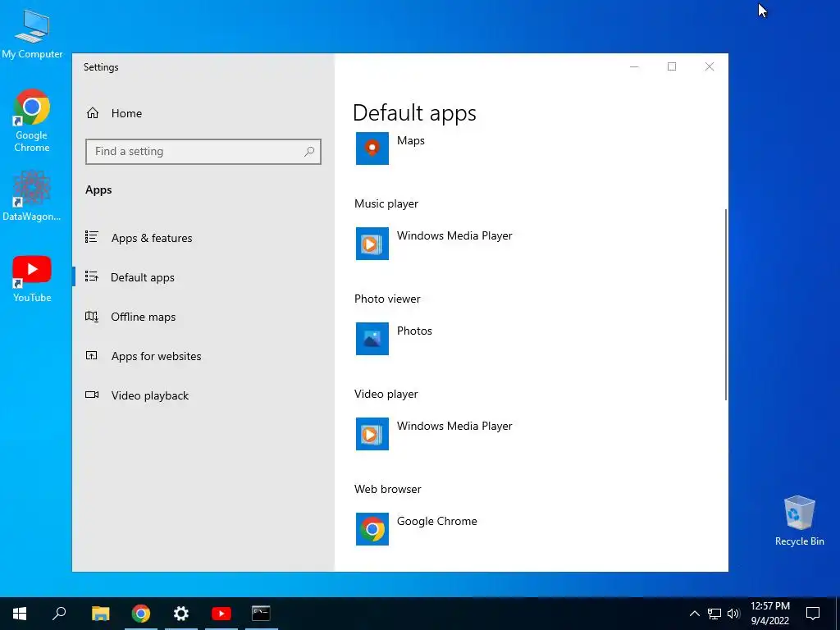Image resolution: width=840 pixels, height=630 pixels.
Task: Open the Windows Start menu
Action: [x=20, y=614]
